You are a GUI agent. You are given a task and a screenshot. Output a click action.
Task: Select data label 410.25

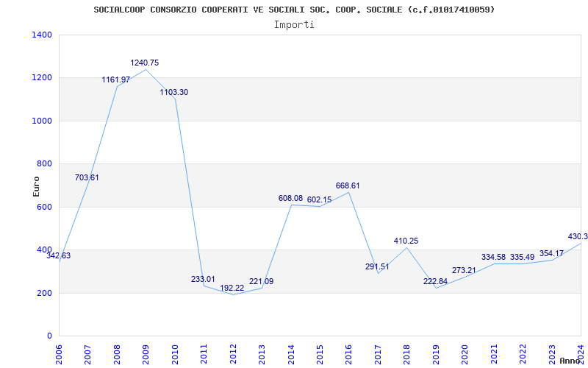[x=406, y=241]
